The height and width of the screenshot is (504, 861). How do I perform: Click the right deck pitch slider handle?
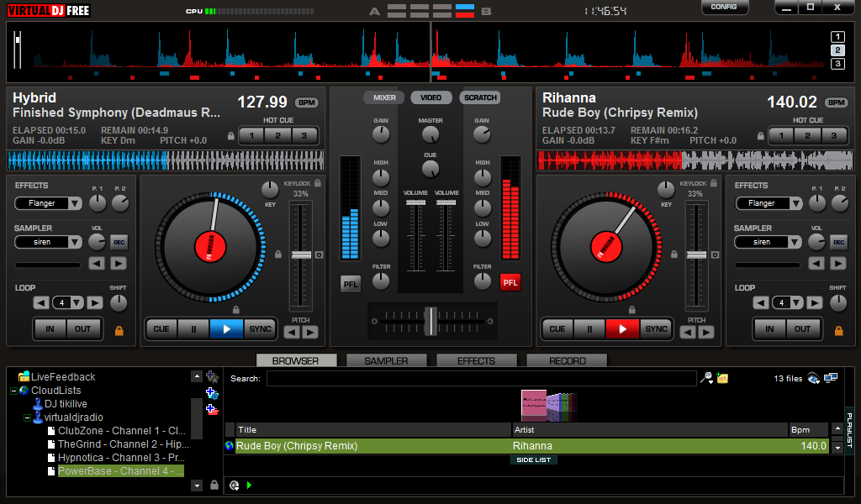[697, 255]
